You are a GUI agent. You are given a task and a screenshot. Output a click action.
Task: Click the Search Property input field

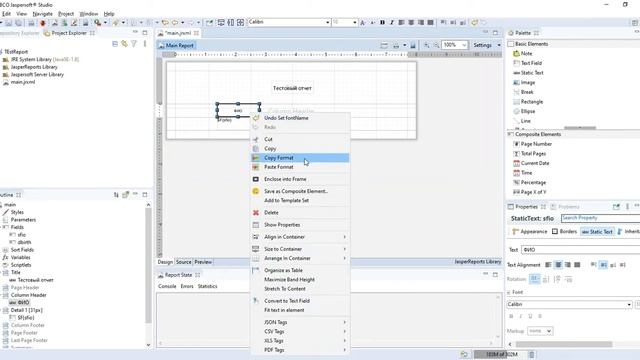[600, 218]
